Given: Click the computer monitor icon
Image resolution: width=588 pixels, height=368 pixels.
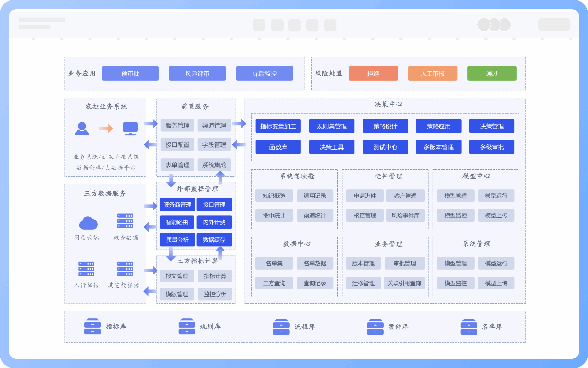Looking at the screenshot, I should (x=130, y=128).
